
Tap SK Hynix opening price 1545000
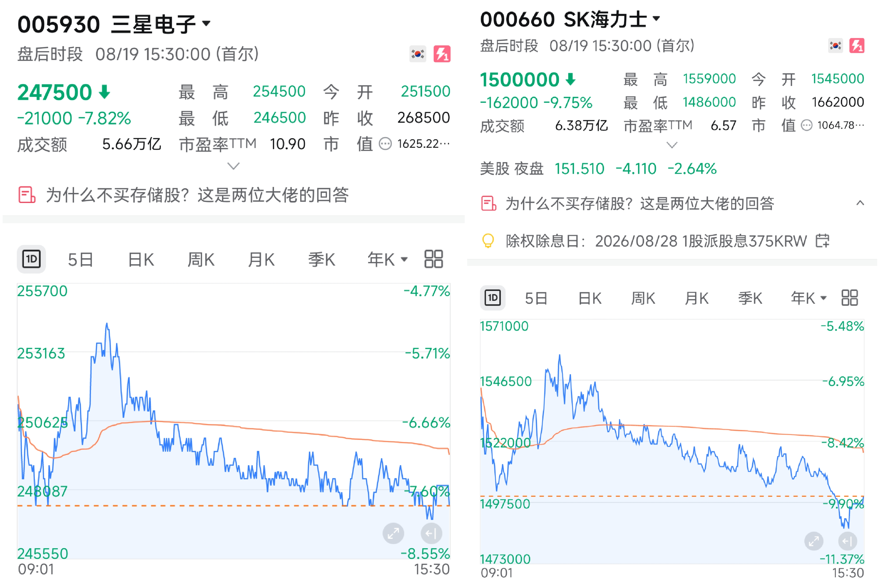tap(837, 79)
